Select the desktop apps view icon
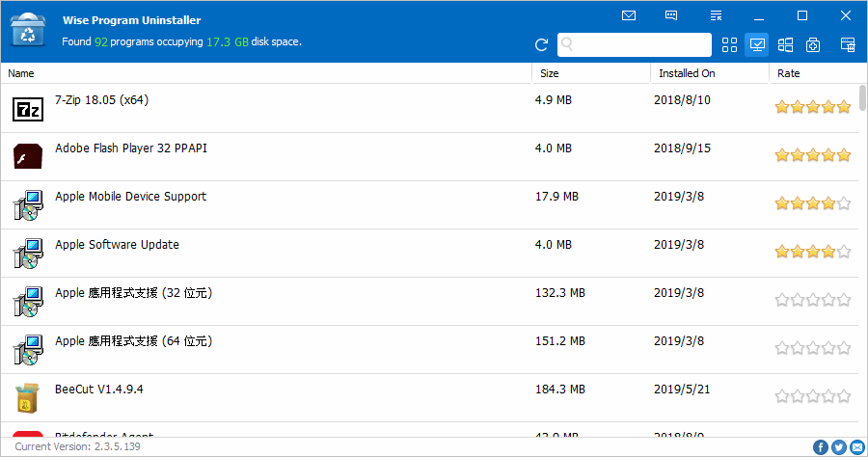Screen dimensions: 868x457 757,44
